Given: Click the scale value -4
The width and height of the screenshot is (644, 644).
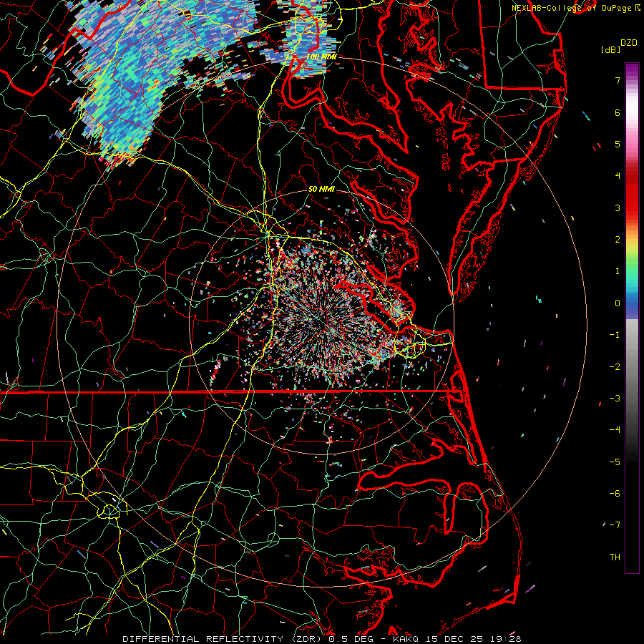Looking at the screenshot, I should 615,430.
